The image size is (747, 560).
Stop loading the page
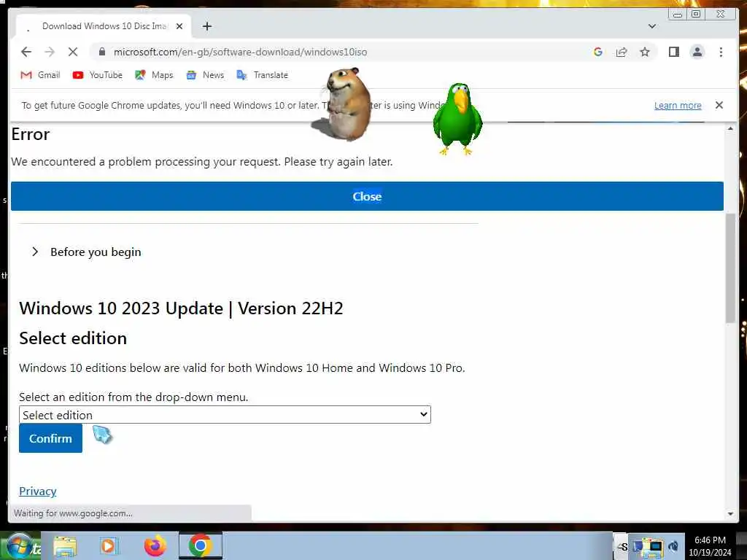click(73, 52)
